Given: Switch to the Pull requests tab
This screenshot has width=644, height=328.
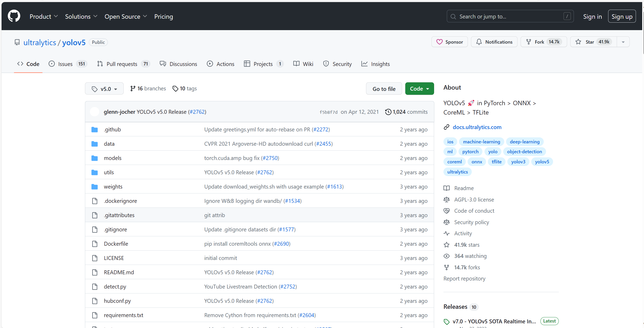Looking at the screenshot, I should click(x=123, y=64).
